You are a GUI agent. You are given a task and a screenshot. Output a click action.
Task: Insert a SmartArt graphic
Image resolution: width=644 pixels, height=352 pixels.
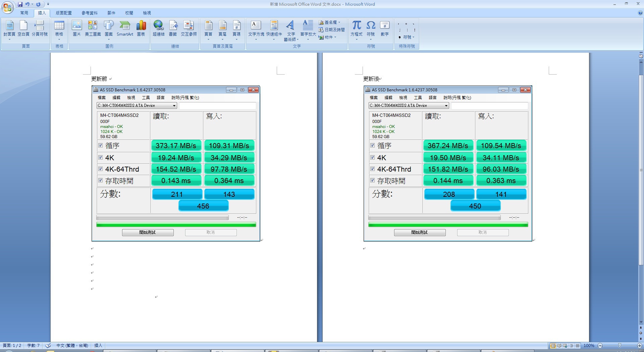125,29
